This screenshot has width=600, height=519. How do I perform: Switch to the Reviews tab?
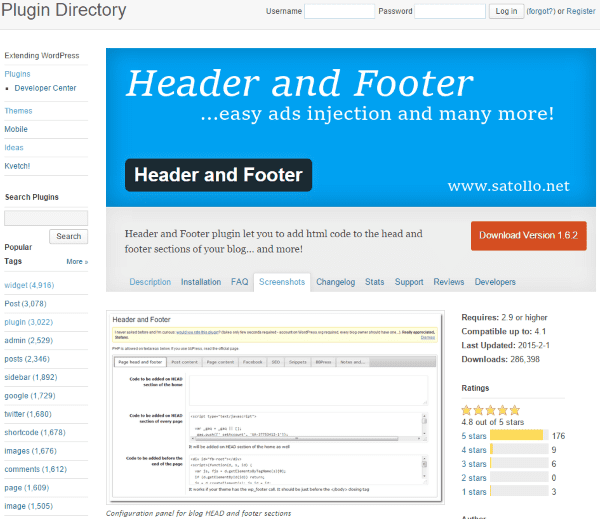click(449, 282)
